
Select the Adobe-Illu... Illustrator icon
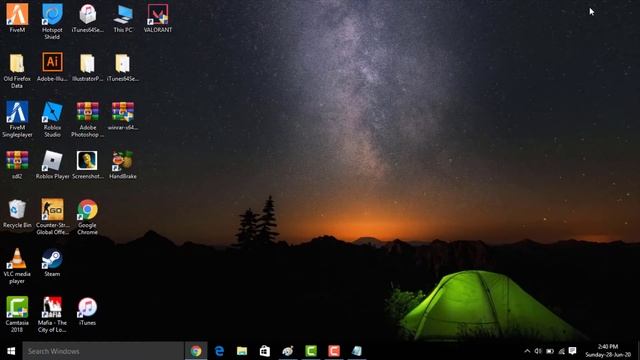[52, 67]
